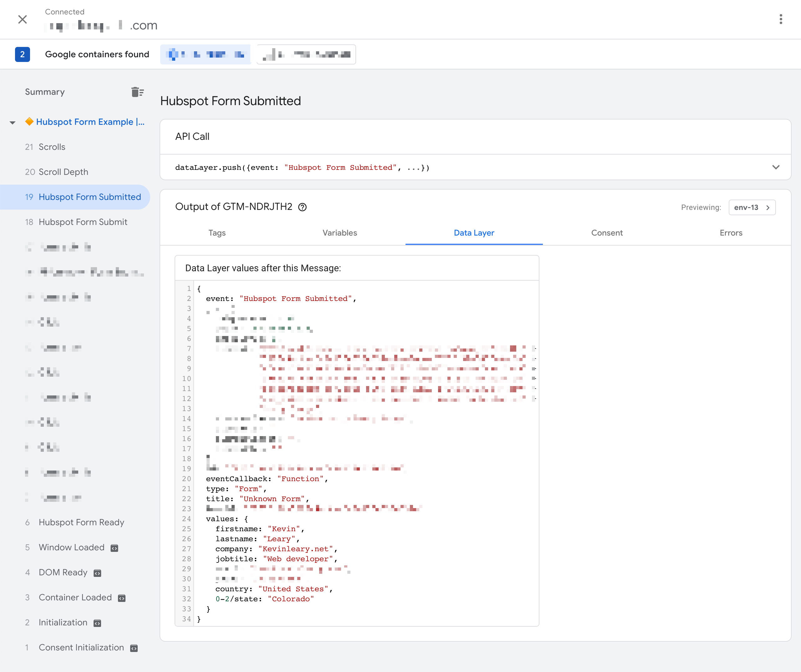Click the orange diamond beside Hubspot Form Example
The height and width of the screenshot is (672, 801).
29,122
